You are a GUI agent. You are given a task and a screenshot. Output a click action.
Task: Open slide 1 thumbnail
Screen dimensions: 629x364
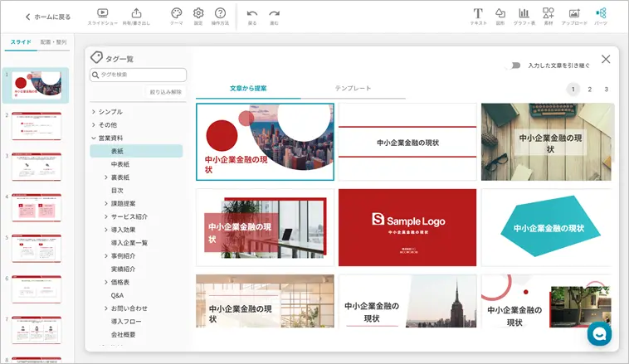point(37,85)
